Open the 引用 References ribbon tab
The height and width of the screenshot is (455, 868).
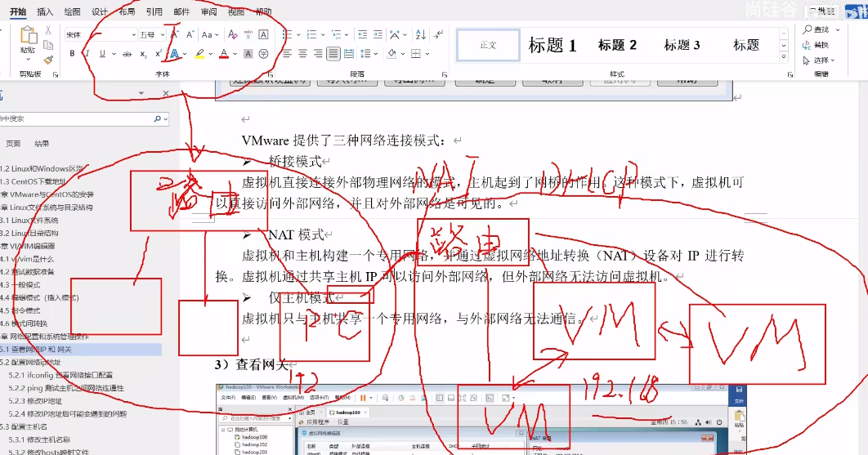click(x=154, y=11)
